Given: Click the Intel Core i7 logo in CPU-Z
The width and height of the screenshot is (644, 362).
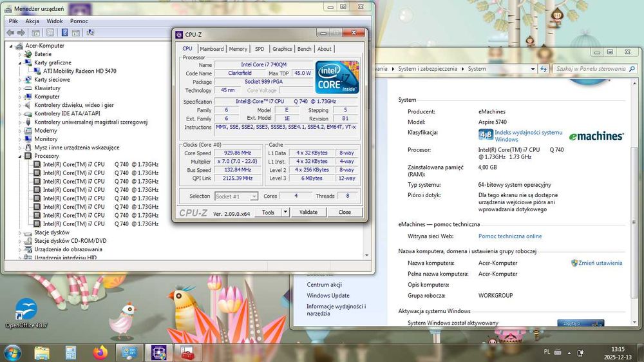Looking at the screenshot, I should point(337,77).
